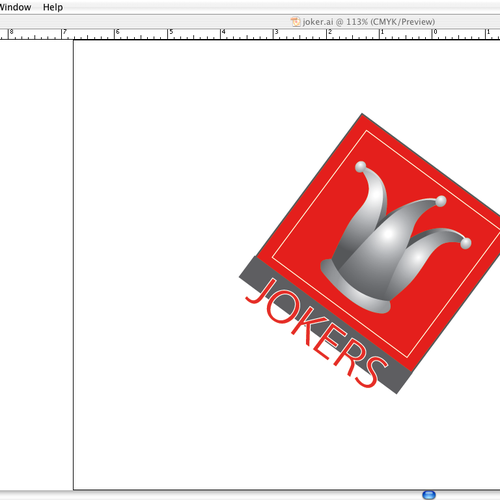500x500 pixels.
Task: Open the Help menu
Action: tap(53, 7)
